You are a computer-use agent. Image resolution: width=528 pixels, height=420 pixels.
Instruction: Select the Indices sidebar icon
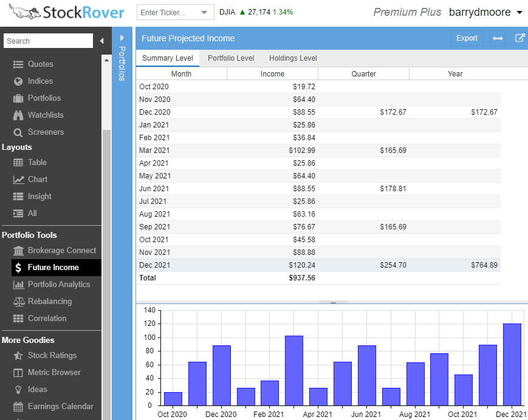tap(16, 81)
